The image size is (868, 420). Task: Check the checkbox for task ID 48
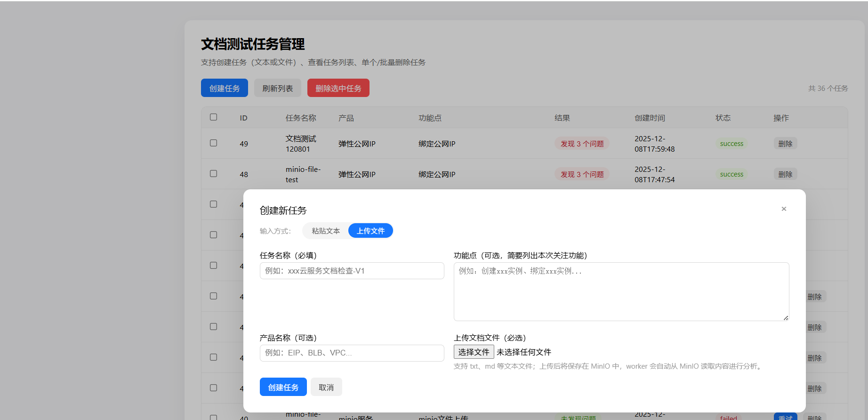214,174
